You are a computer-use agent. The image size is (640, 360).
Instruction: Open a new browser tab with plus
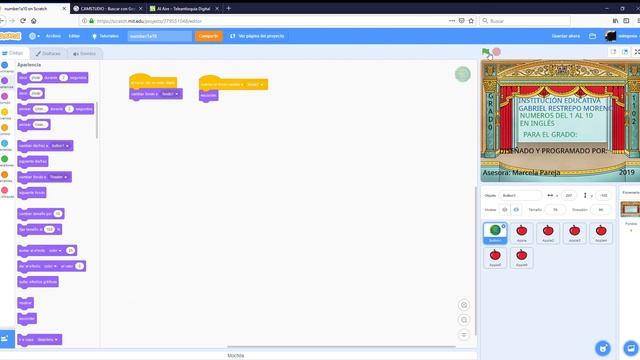click(x=229, y=8)
